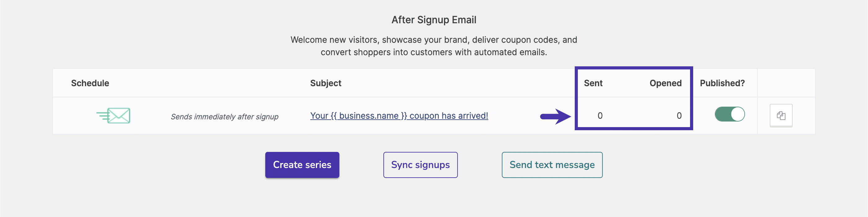868x217 pixels.
Task: Click the envelope send icon
Action: [113, 116]
